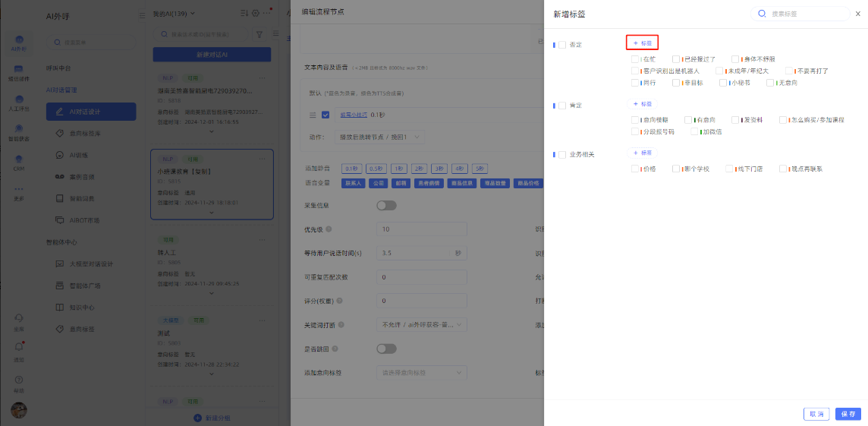Open the 关键词打断 dropdown

[x=422, y=325]
